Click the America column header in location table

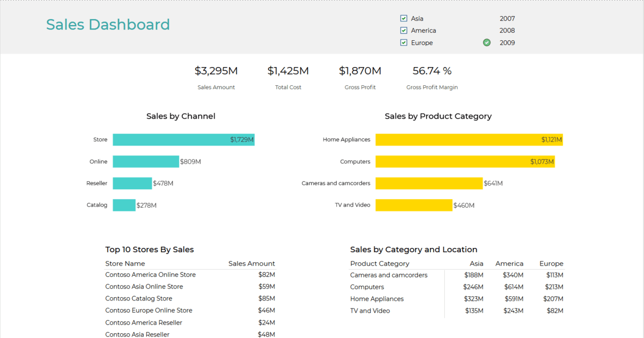click(509, 263)
